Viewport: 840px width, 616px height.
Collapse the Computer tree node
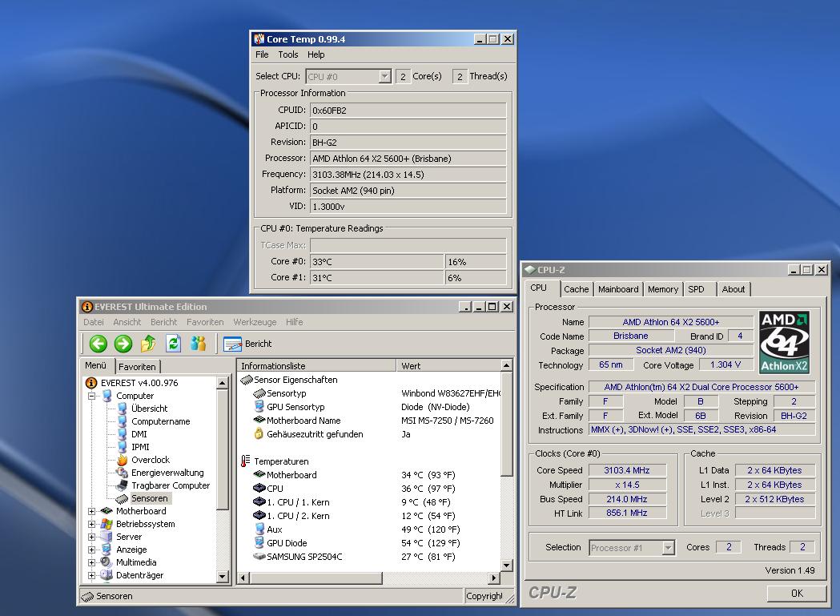click(92, 396)
